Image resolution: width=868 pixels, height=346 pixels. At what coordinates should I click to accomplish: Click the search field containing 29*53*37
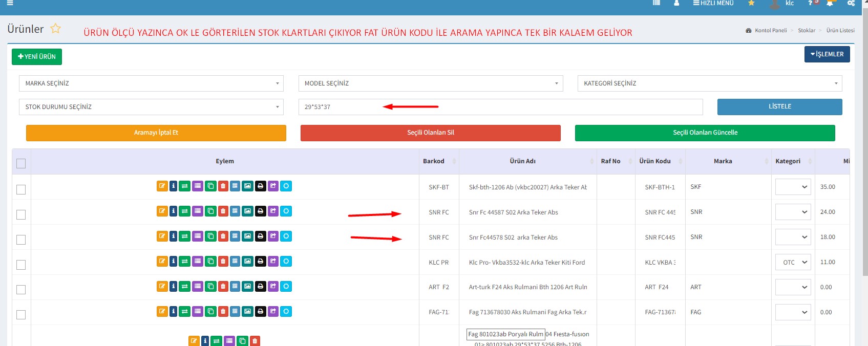point(500,107)
